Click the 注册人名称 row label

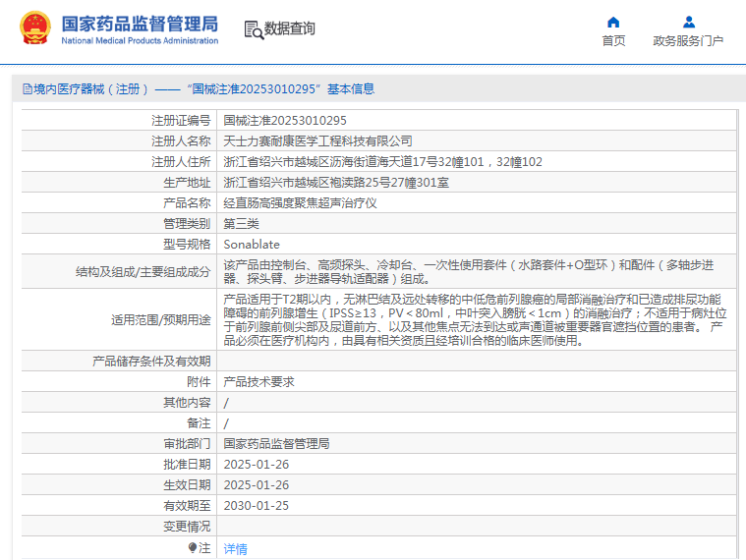point(181,141)
